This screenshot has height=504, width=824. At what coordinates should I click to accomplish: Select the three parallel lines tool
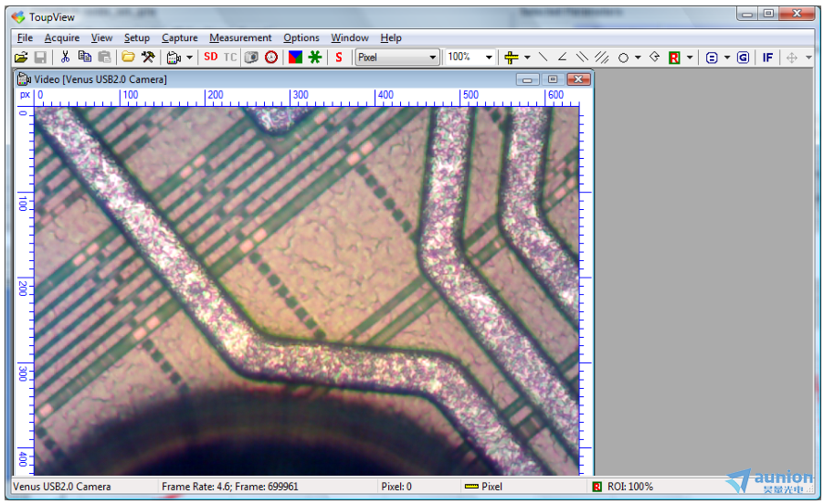(602, 57)
